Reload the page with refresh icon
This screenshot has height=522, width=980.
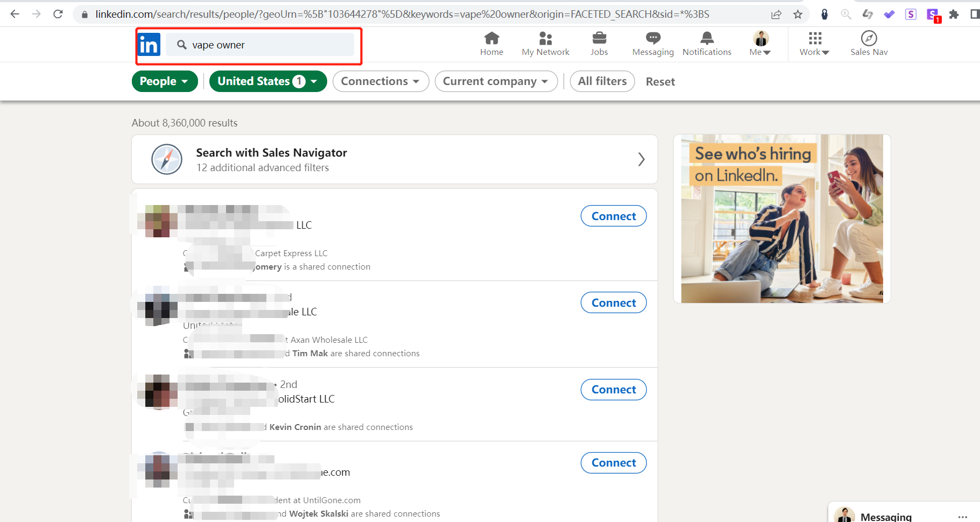pos(58,14)
